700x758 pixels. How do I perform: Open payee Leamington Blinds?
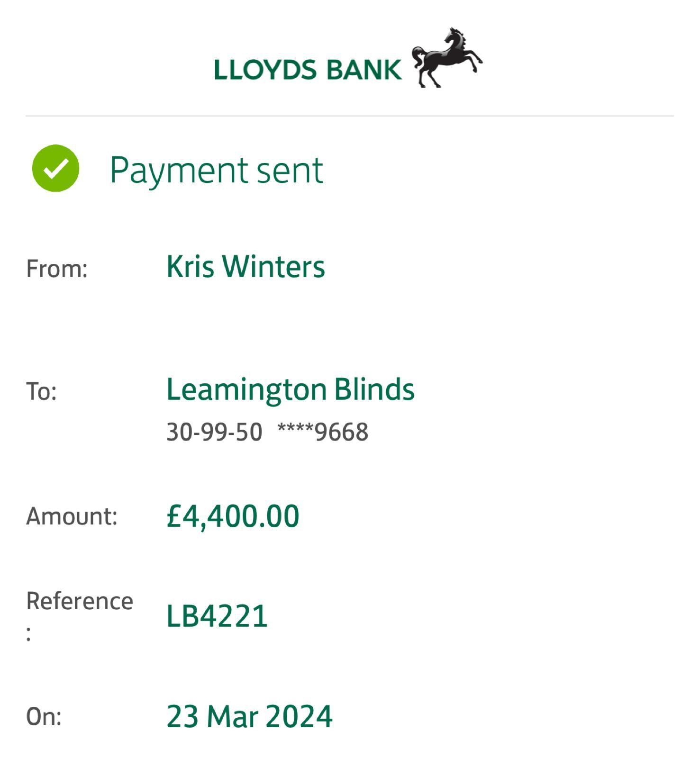pos(290,389)
